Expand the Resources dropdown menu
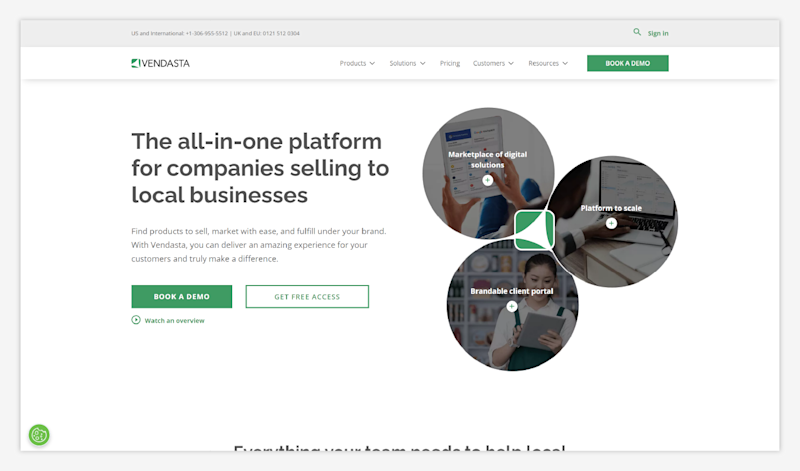This screenshot has height=471, width=800. click(548, 63)
